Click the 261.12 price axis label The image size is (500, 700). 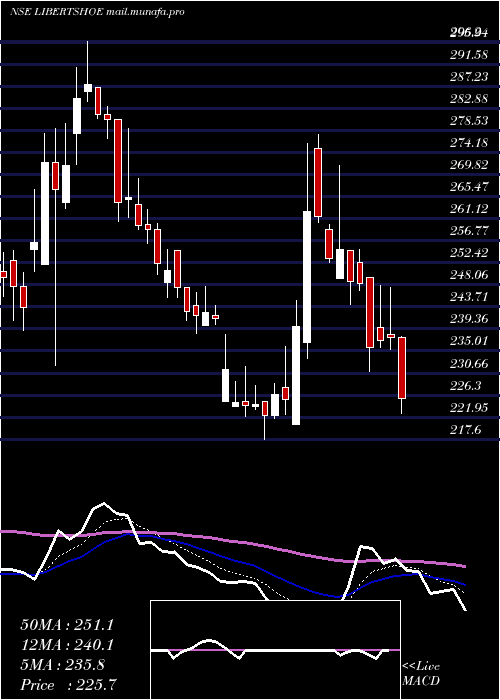coord(468,209)
